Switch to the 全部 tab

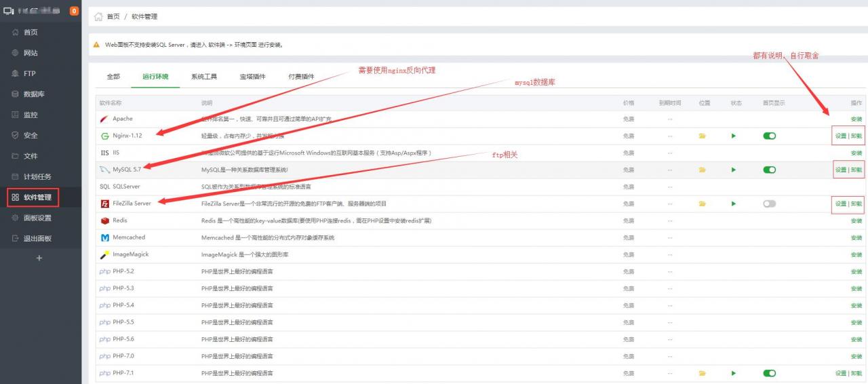click(x=113, y=77)
